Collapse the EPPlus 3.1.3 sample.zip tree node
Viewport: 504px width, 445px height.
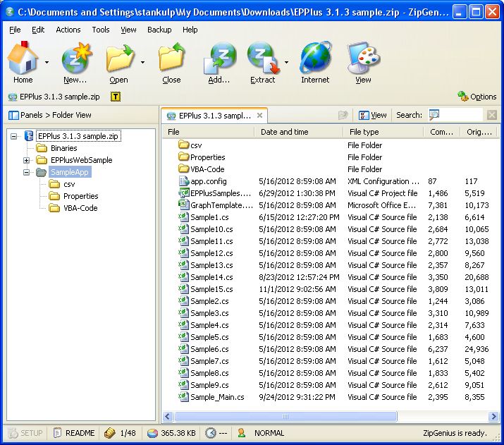point(14,136)
